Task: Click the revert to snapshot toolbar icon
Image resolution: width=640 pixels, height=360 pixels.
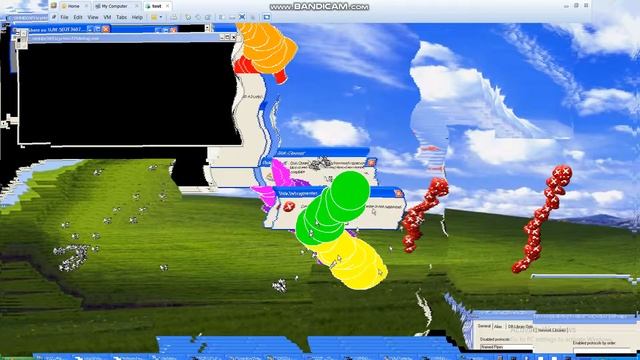Action: (198, 17)
